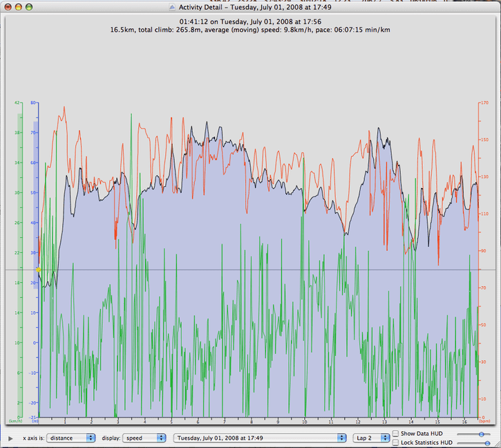Image resolution: width=501 pixels, height=448 pixels.
Task: Open the activity date dropdown Tuesday, July 01
Action: 260,438
